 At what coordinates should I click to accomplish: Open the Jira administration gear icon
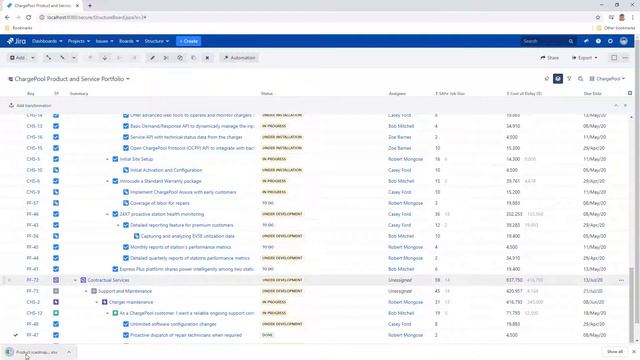point(610,41)
